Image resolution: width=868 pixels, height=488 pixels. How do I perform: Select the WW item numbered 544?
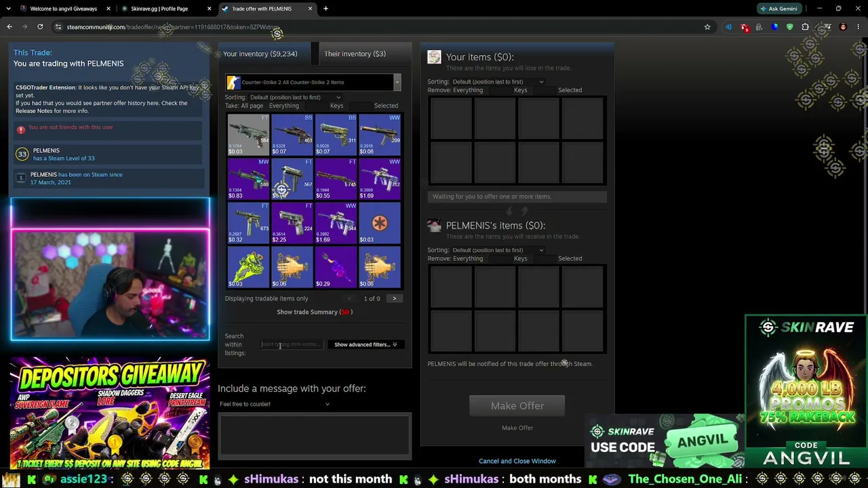click(336, 222)
